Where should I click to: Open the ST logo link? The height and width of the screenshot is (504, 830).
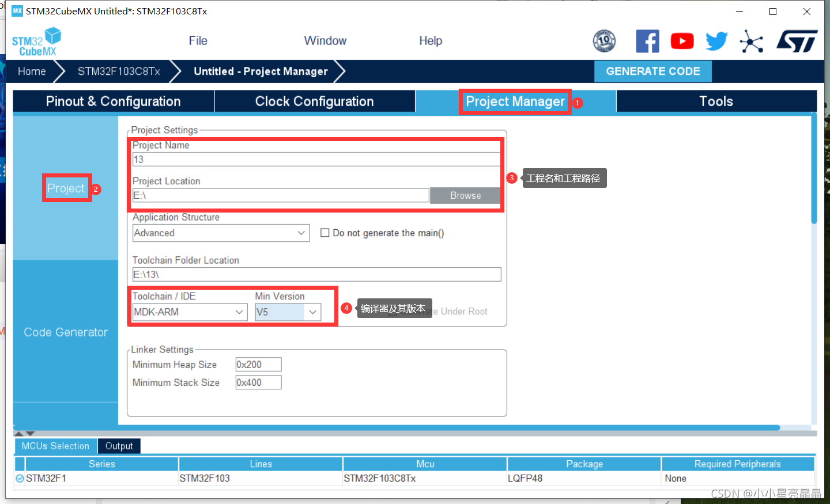[797, 41]
